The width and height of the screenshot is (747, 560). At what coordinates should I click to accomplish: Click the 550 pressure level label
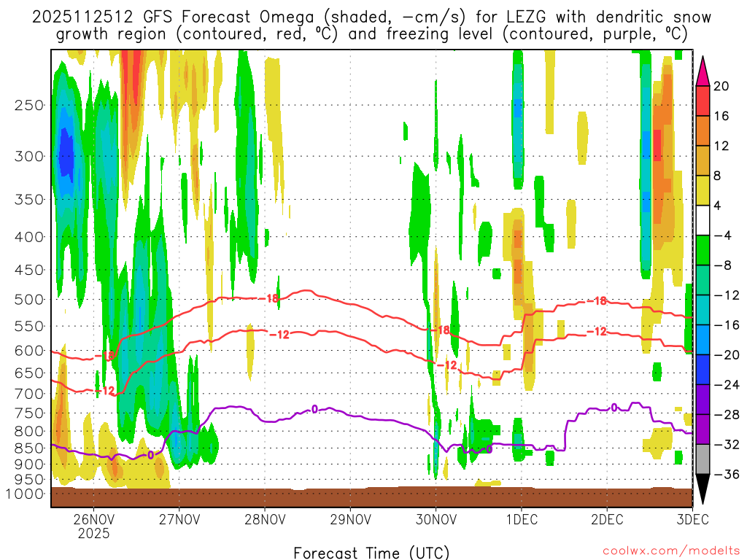[x=29, y=326]
